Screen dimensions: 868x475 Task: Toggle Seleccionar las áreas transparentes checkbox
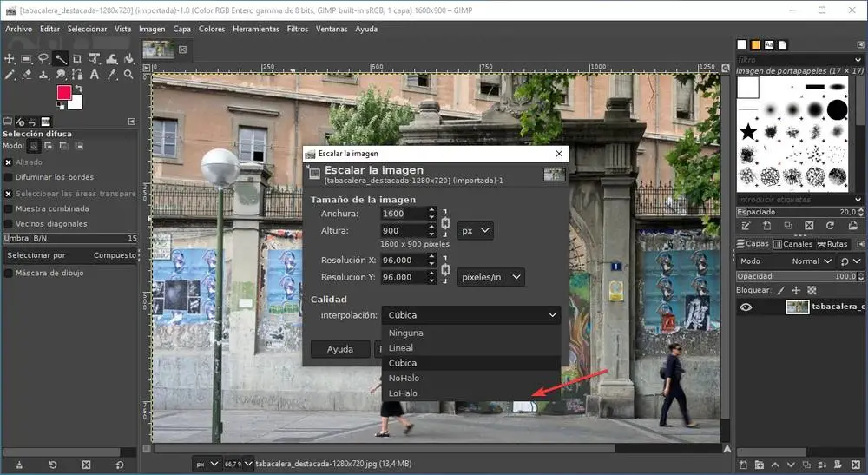pyautogui.click(x=9, y=194)
